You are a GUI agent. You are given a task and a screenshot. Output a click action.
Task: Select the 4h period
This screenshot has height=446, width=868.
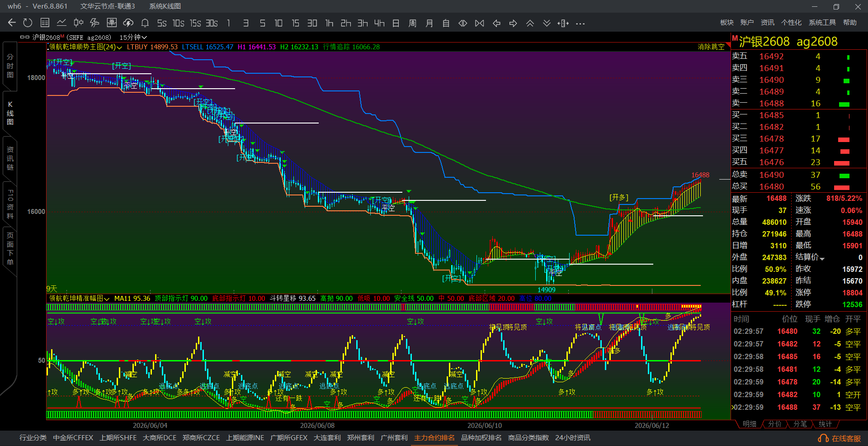(379, 23)
